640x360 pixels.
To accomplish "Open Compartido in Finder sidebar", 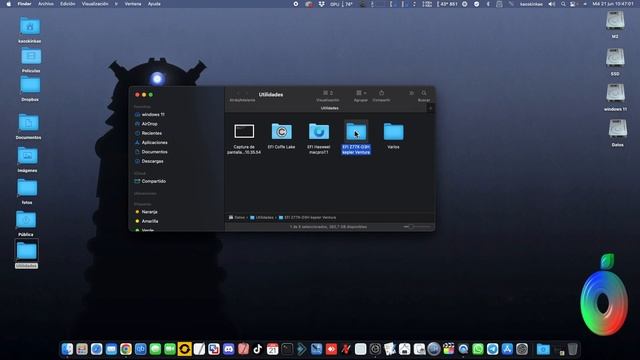I will [153, 181].
